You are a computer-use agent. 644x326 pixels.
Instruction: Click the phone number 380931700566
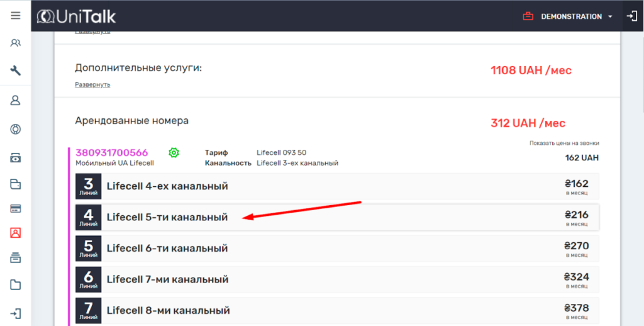click(112, 152)
